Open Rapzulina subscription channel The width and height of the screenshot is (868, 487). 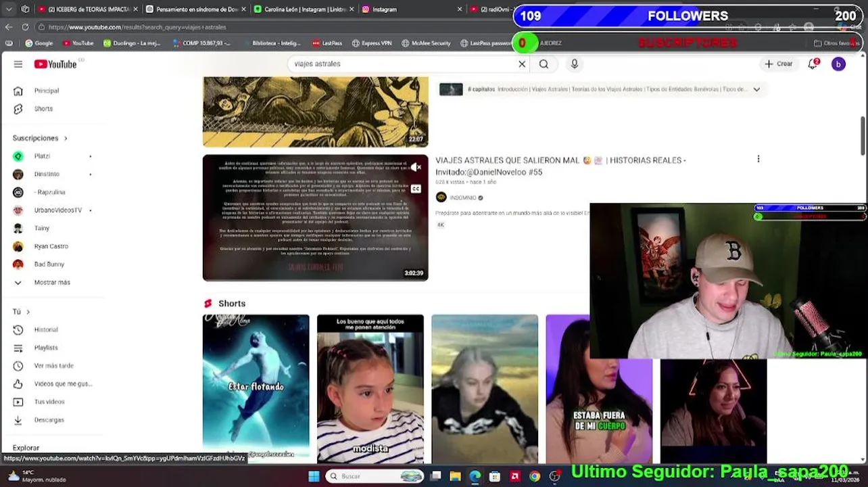pos(51,192)
